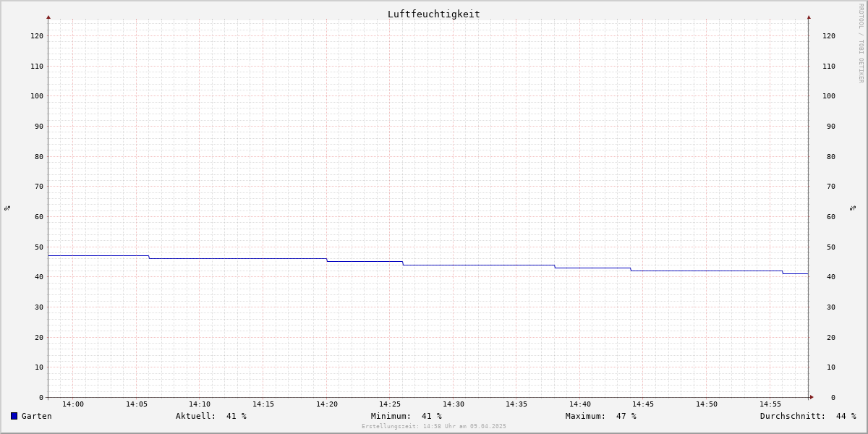Click the 90 label on right axis
Screen dimensions: 868x434
click(831, 127)
